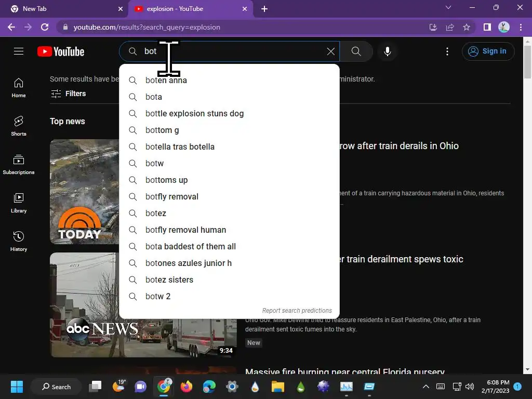Open History in the sidebar
Viewport: 532px width, 399px height.
coord(19,241)
